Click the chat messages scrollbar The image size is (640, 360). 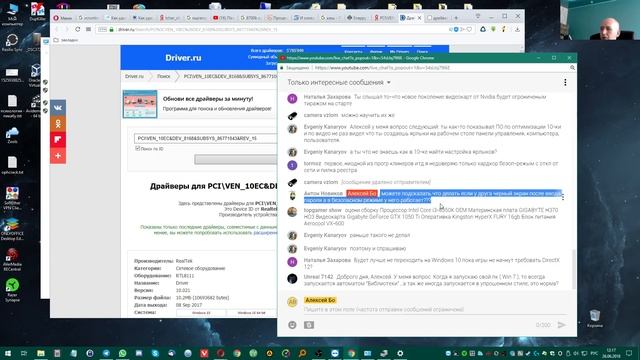(573, 269)
